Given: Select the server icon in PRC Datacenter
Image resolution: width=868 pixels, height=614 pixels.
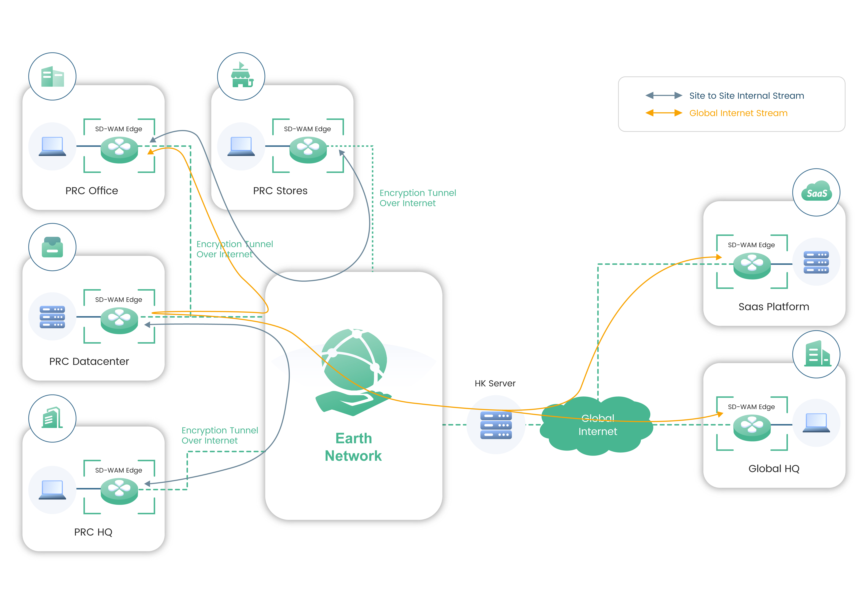Looking at the screenshot, I should point(52,317).
